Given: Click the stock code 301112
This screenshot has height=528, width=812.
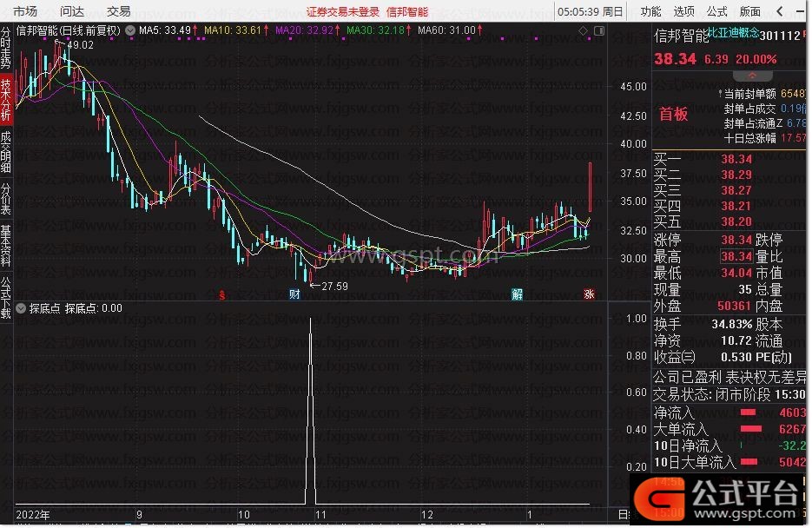Looking at the screenshot, I should (x=780, y=36).
